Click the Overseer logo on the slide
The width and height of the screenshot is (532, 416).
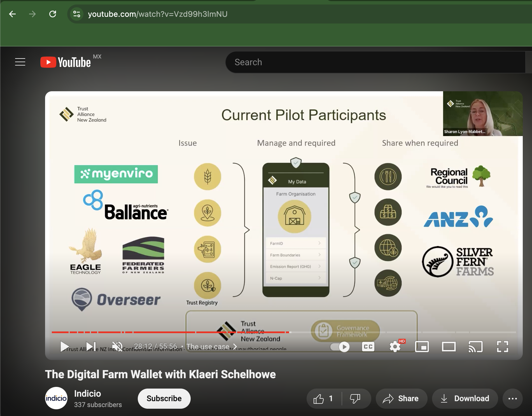tap(116, 300)
